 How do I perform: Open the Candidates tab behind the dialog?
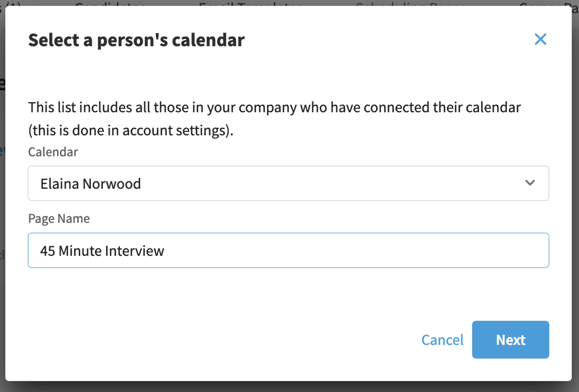coord(110,3)
